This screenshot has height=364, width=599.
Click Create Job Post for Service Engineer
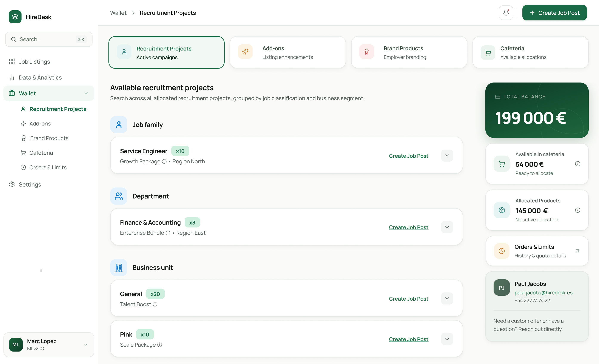point(408,156)
